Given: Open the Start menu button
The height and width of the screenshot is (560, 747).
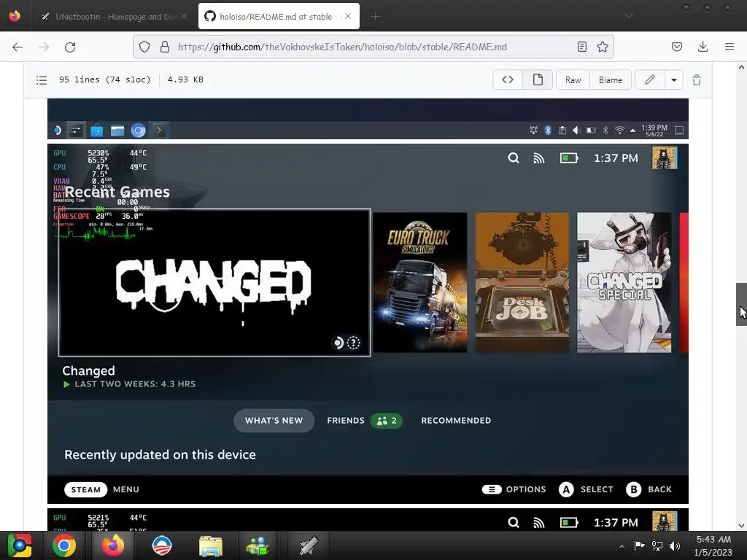Looking at the screenshot, I should (x=19, y=545).
